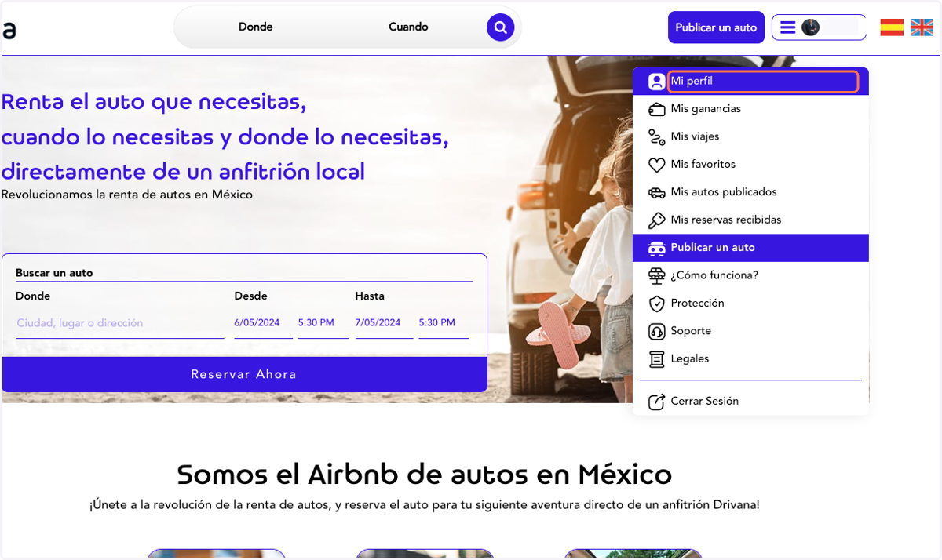Click the Publicar un auto header button
This screenshot has height=560, width=942.
[716, 27]
